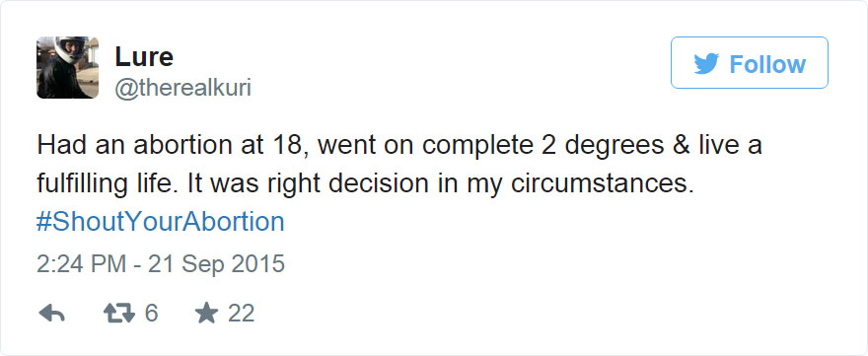Click the date 21 Sep 2015
This screenshot has width=868, height=356.
pos(216,264)
